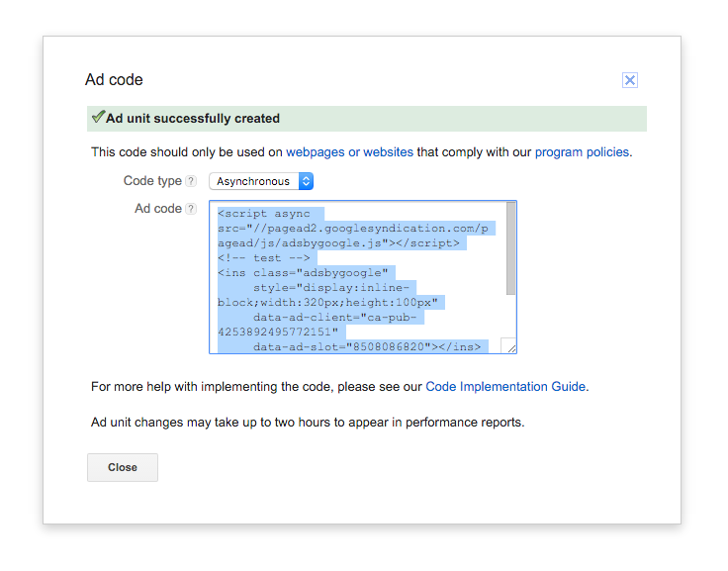Open the webpages or websites link
Screen dimensions: 728x571
click(x=349, y=152)
